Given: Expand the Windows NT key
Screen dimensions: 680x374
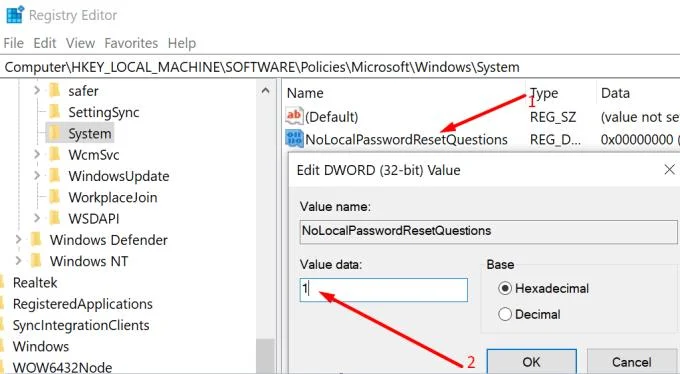Looking at the screenshot, I should [18, 260].
